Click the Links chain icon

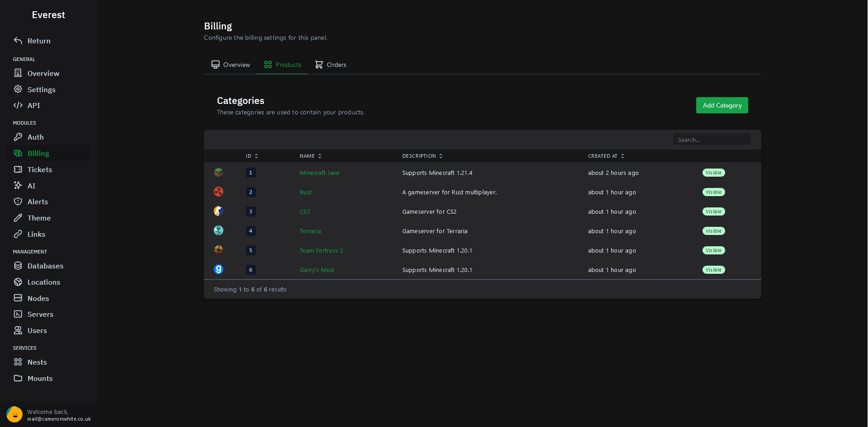18,234
